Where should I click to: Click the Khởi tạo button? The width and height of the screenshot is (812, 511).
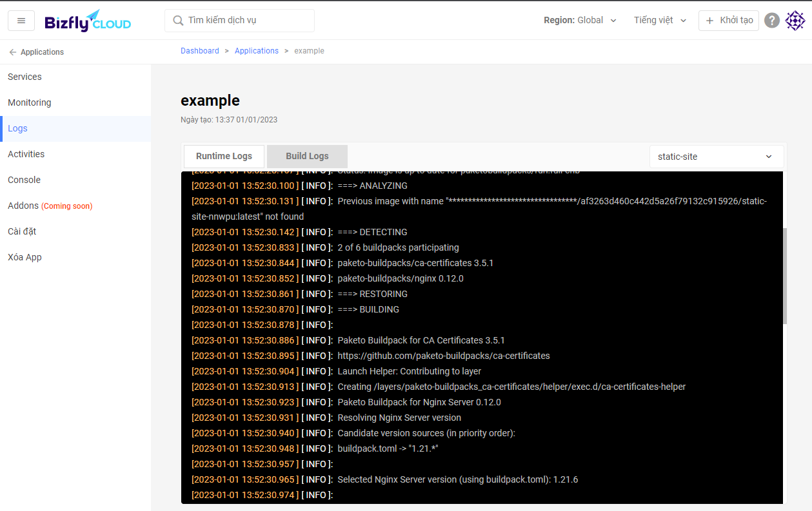point(729,21)
